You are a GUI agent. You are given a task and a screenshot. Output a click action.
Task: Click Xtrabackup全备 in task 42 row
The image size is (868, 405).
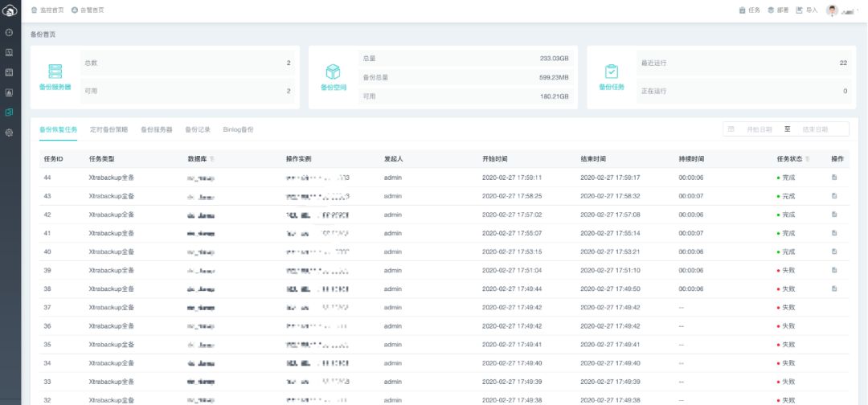[112, 215]
